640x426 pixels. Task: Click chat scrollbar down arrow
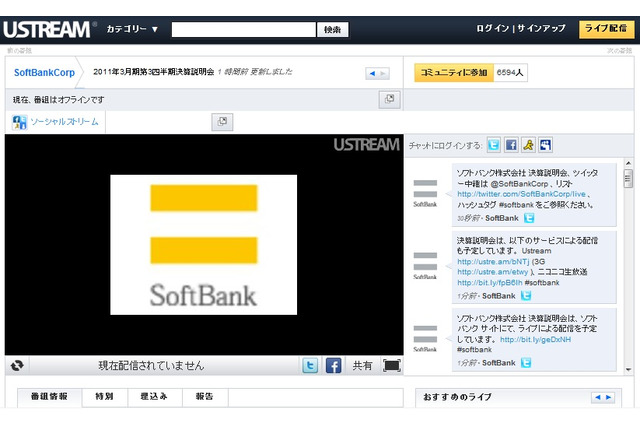(x=628, y=369)
